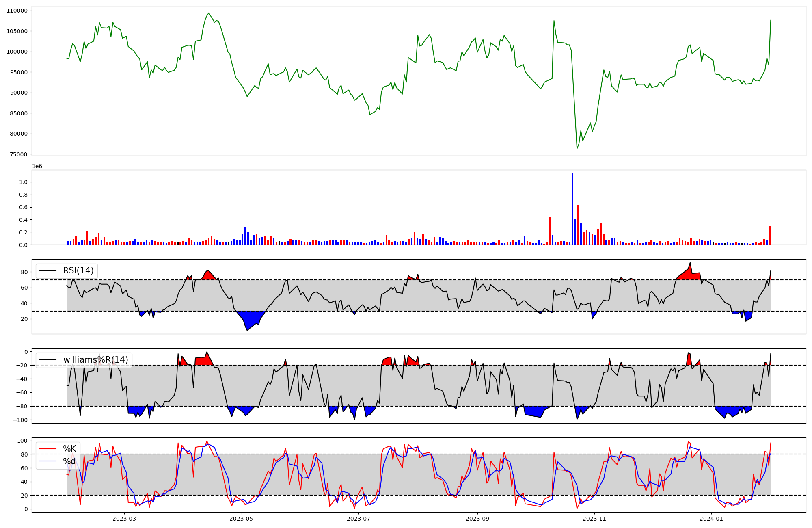
Task: Click the 2023-05 x-axis date label
Action: (x=242, y=518)
